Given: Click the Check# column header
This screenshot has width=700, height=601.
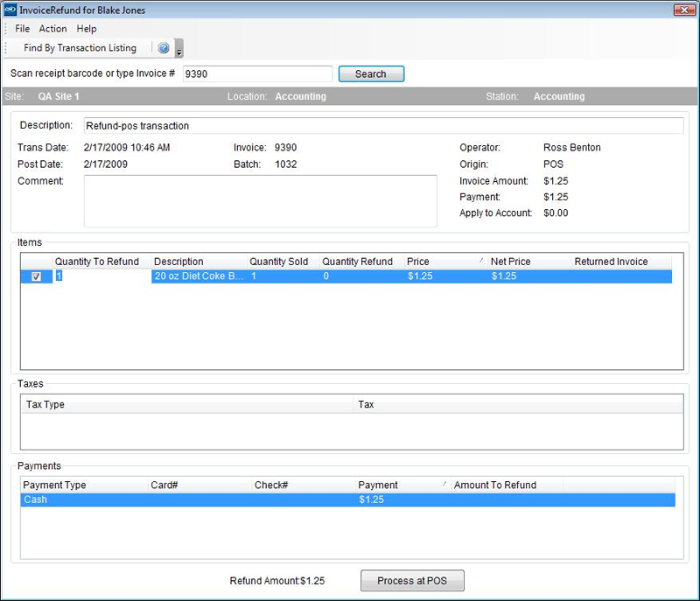Looking at the screenshot, I should [x=304, y=485].
